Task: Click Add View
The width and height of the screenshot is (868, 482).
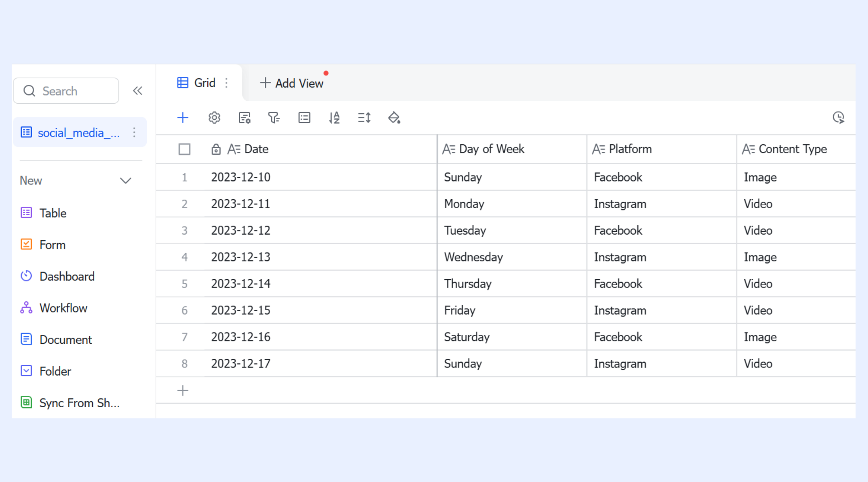Action: 292,83
